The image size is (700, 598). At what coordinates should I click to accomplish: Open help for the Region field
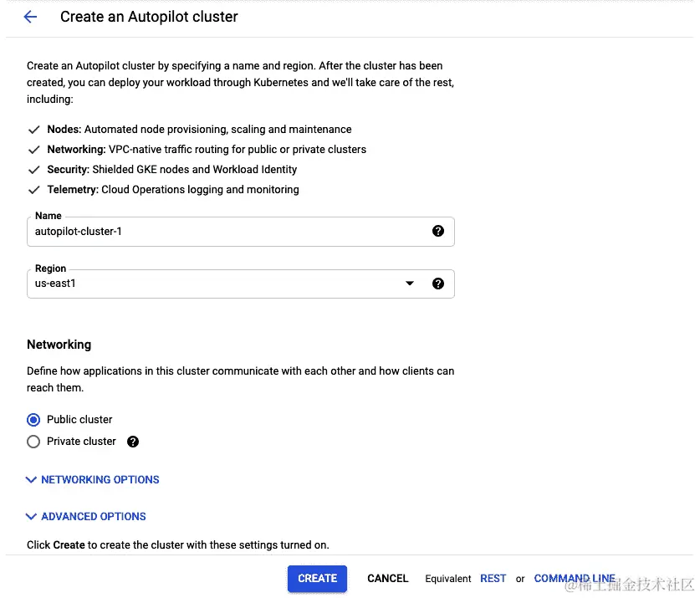tap(438, 284)
